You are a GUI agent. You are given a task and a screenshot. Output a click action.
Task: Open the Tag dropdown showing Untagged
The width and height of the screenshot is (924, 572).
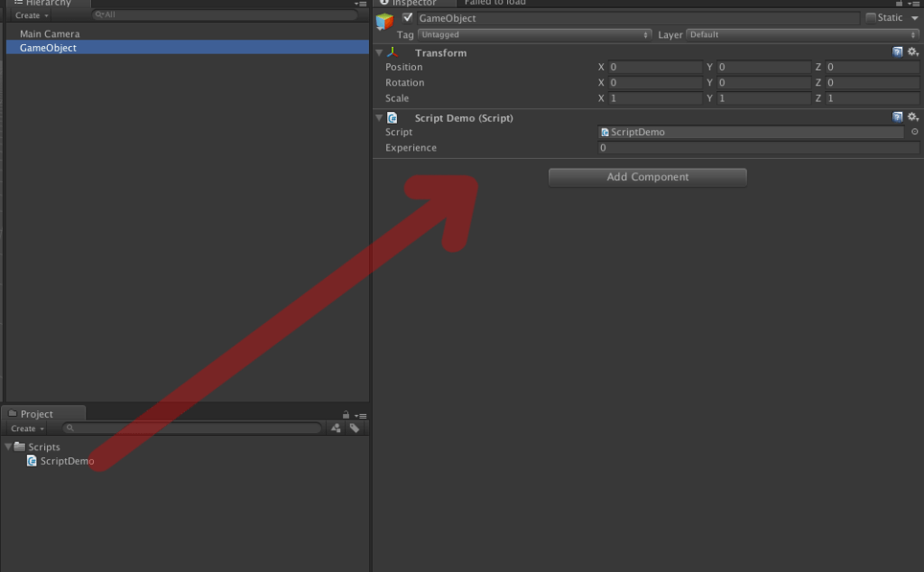pos(534,35)
